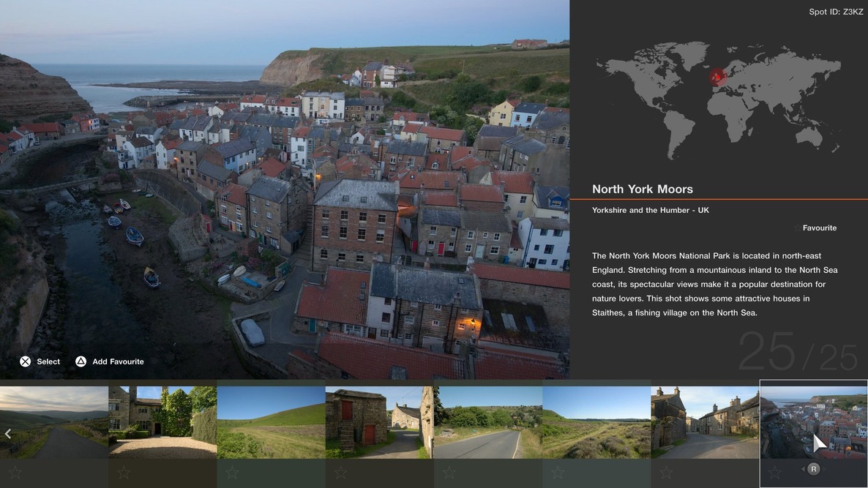The height and width of the screenshot is (488, 868).
Task: Click the cross Select button icon
Action: (x=26, y=361)
